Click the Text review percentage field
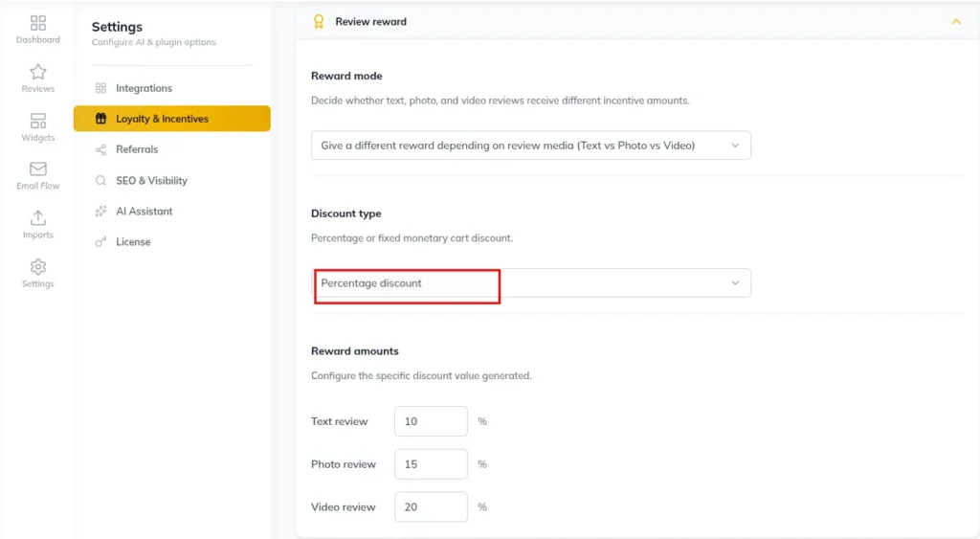 [x=431, y=421]
